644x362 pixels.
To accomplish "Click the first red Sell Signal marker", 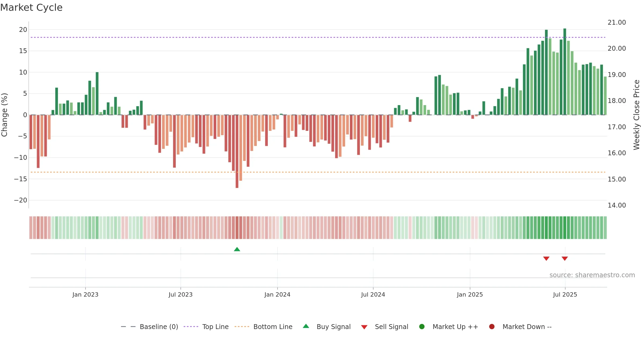I will coord(546,258).
